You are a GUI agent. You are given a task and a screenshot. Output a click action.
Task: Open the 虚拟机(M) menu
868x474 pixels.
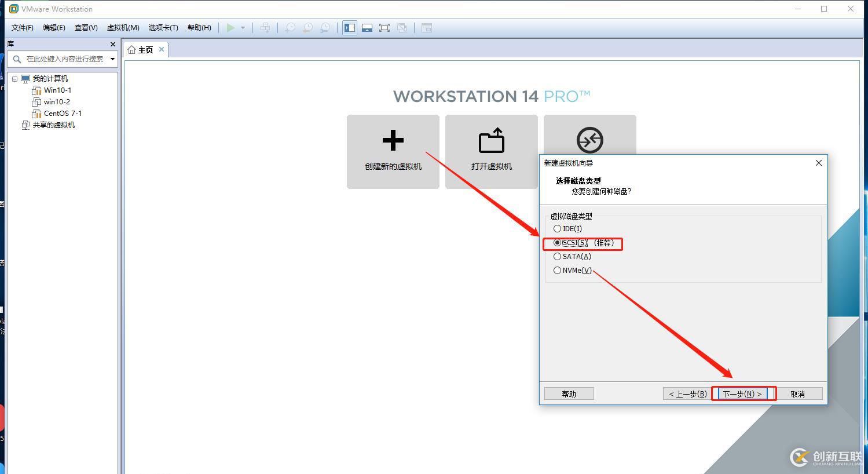coord(123,28)
